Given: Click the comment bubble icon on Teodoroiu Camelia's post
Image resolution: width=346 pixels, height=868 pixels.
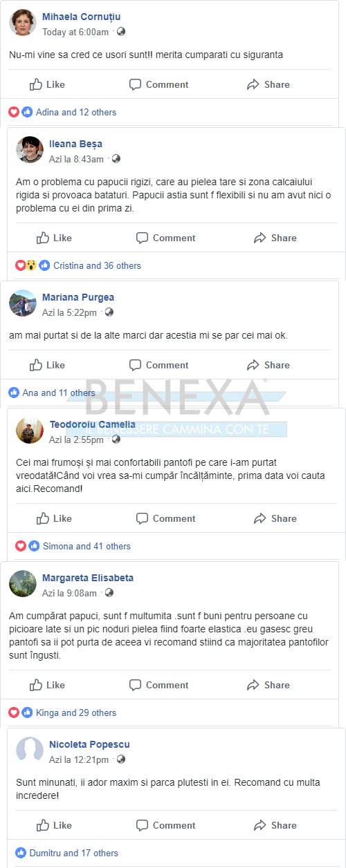Looking at the screenshot, I should coord(142,518).
